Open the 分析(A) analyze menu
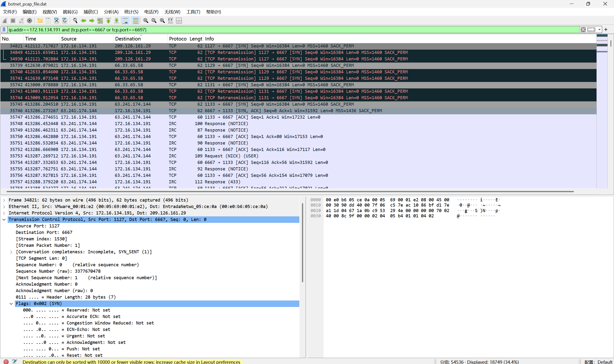This screenshot has width=614, height=364. coord(111,12)
